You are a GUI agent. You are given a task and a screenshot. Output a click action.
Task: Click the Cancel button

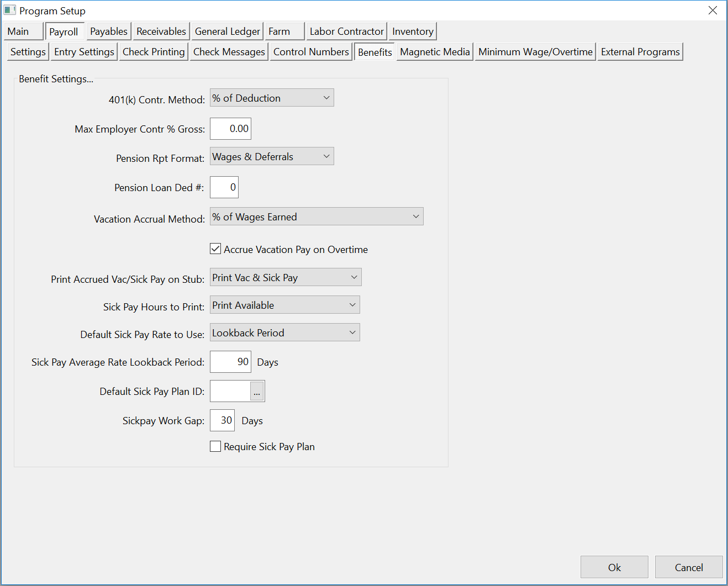coord(689,567)
